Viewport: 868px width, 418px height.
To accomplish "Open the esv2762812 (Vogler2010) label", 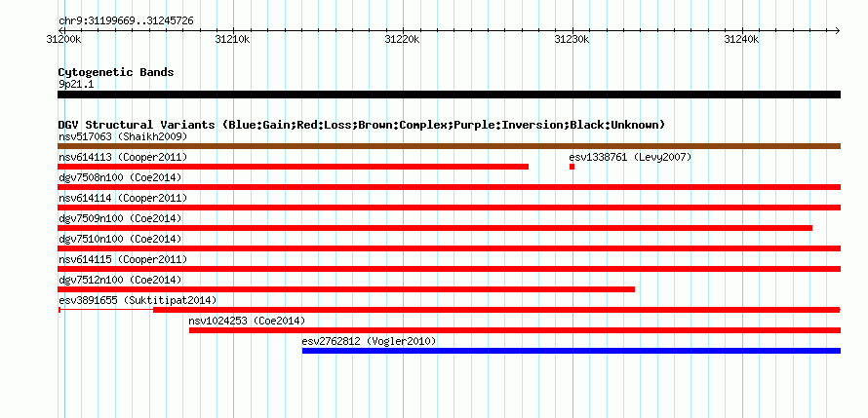I will 369,341.
